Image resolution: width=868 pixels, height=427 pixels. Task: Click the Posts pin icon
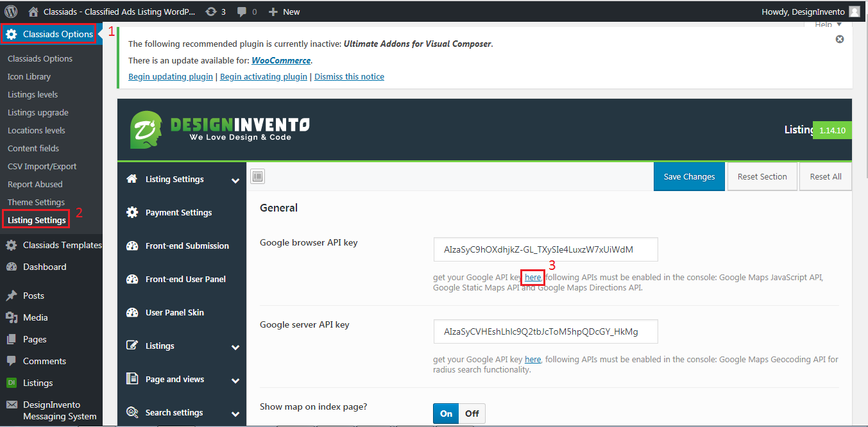(x=12, y=296)
